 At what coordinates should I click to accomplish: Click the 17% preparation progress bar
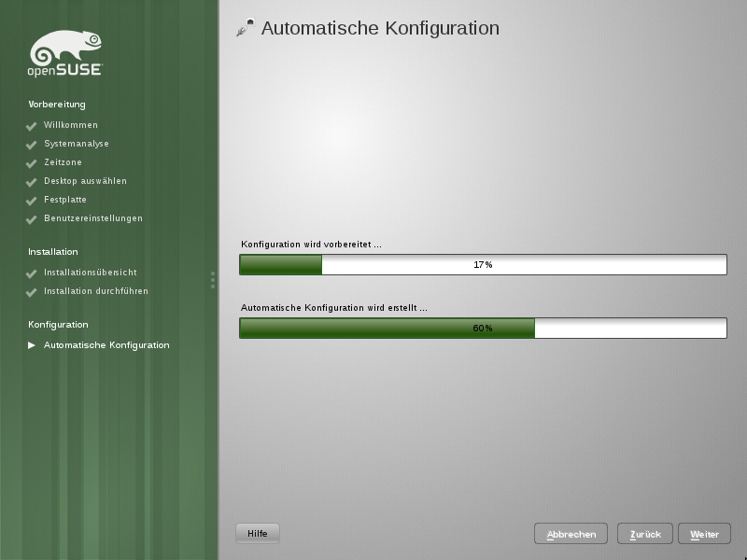click(x=483, y=264)
